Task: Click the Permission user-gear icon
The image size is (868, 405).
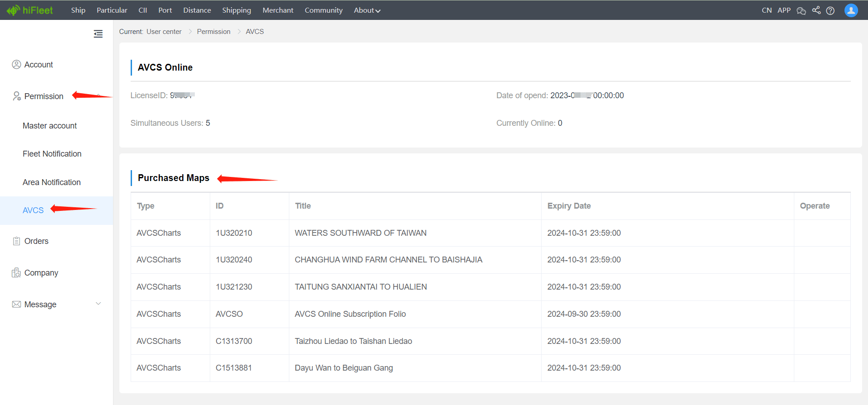Action: [17, 96]
